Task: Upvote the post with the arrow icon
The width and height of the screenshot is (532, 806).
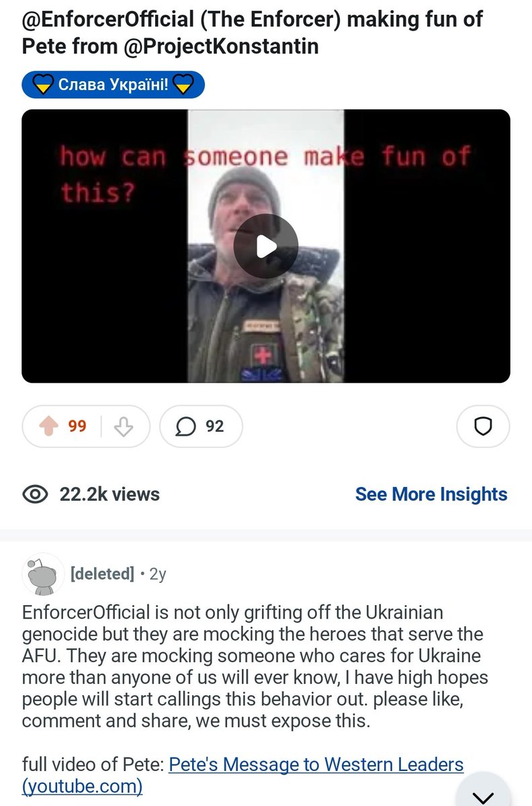Action: pos(50,427)
